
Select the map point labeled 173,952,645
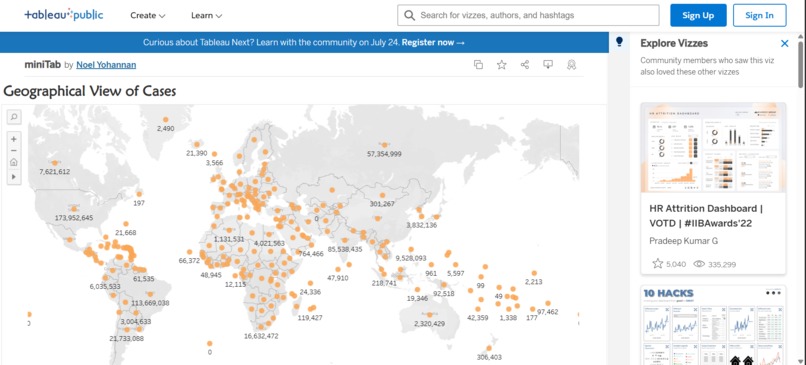(74, 209)
